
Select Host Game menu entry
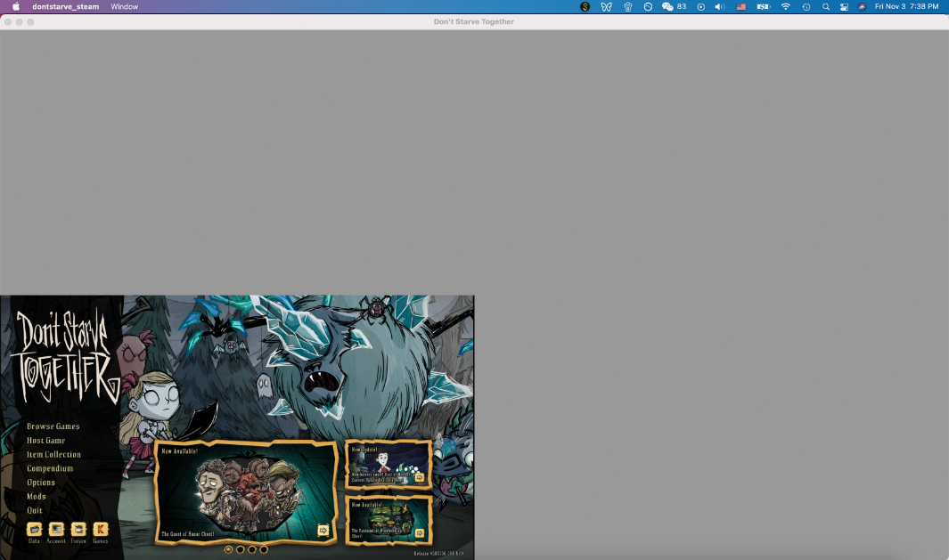(45, 441)
